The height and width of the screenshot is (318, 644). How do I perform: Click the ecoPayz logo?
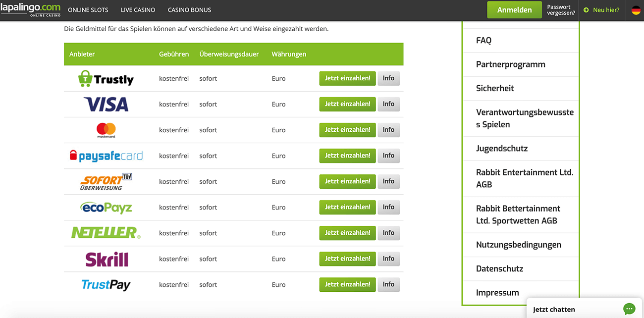(x=106, y=208)
